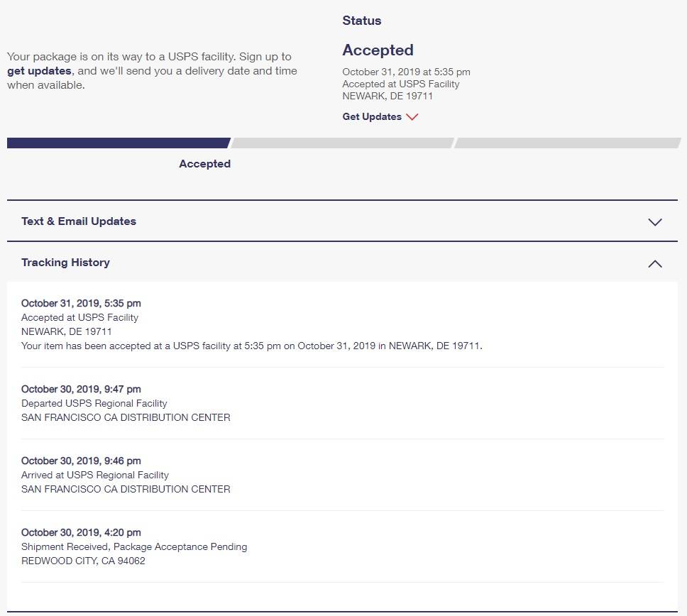Click the red Get Updates chevron icon
The image size is (687, 616).
point(412,116)
